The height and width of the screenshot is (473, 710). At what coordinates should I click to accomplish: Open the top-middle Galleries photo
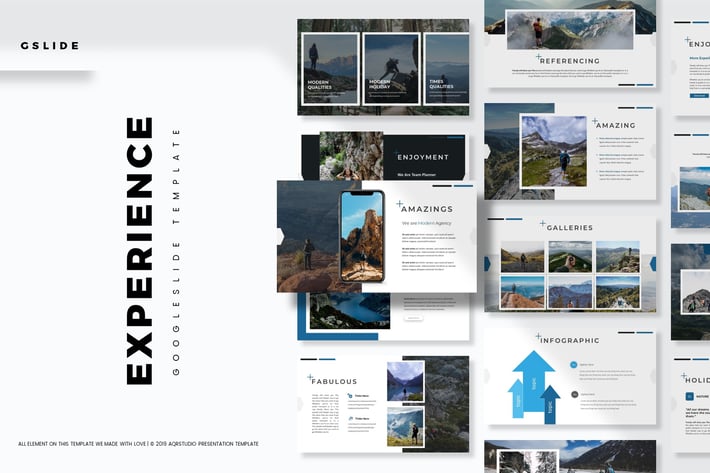tap(570, 257)
